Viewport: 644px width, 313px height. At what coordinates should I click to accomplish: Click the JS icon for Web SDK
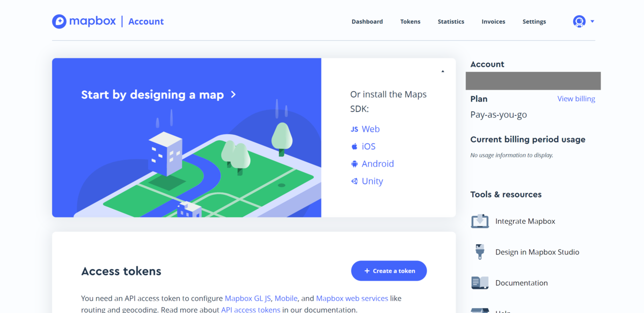click(x=354, y=129)
